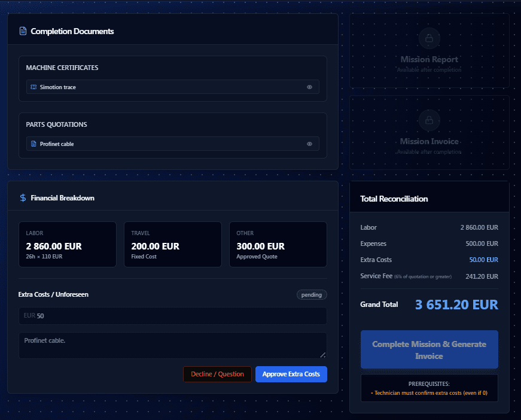The width and height of the screenshot is (521, 420).
Task: Approve the extra costs
Action: click(291, 374)
